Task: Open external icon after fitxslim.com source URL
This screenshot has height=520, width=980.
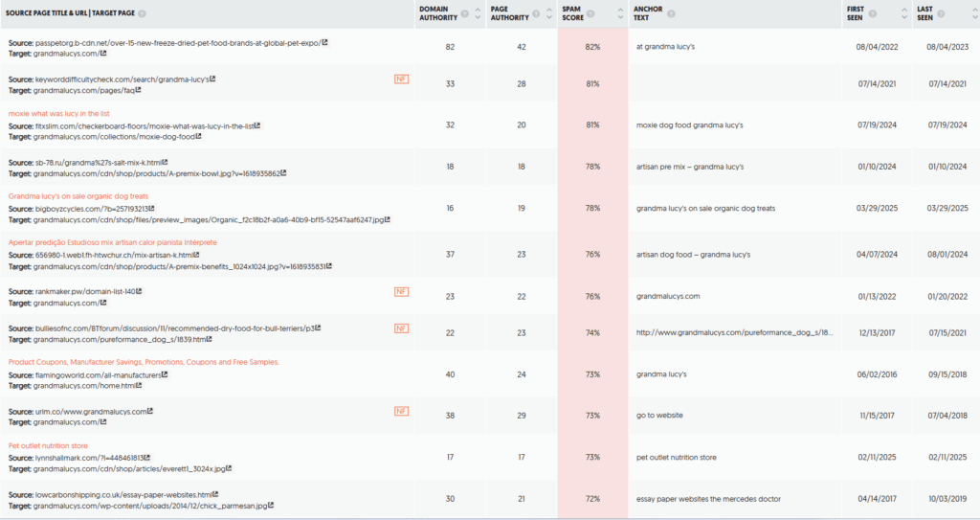Action: 257,125
